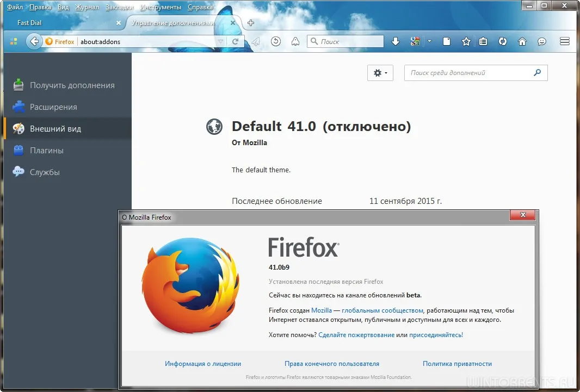Expand the URL bar history dropdown arrow
This screenshot has width=580, height=392.
tap(220, 41)
